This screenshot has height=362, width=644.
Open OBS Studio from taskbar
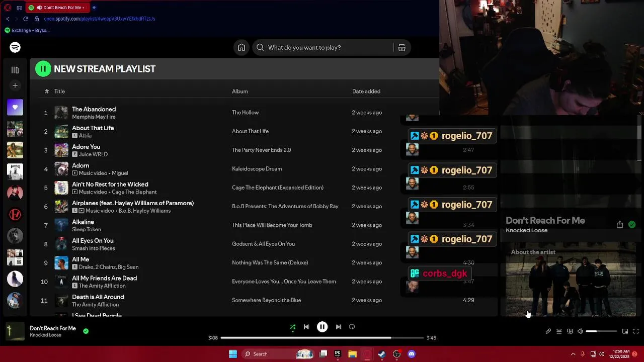(396, 354)
